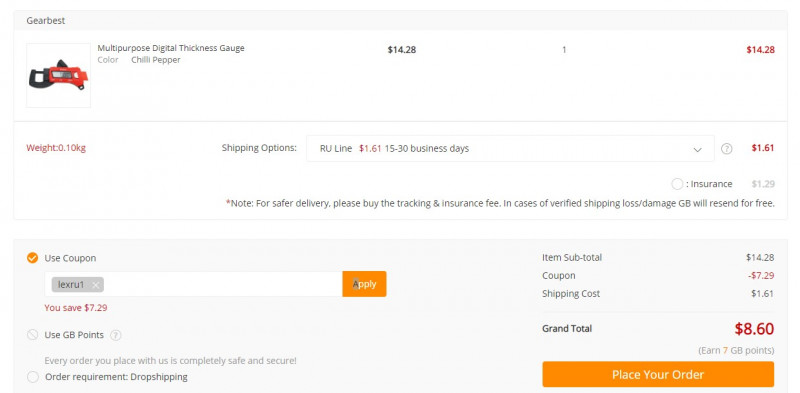Click the You save $7.29 message
The height and width of the screenshot is (393, 800).
pos(76,308)
